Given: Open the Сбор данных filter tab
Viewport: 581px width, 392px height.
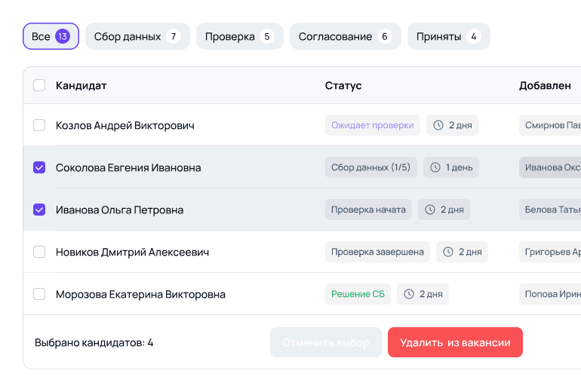Looking at the screenshot, I should [x=137, y=36].
